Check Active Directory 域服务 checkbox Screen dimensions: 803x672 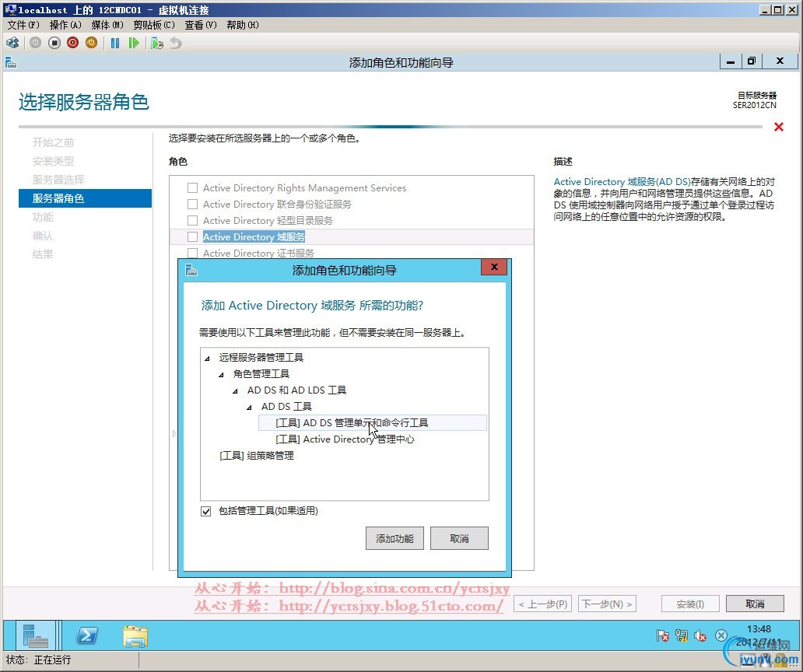click(192, 237)
